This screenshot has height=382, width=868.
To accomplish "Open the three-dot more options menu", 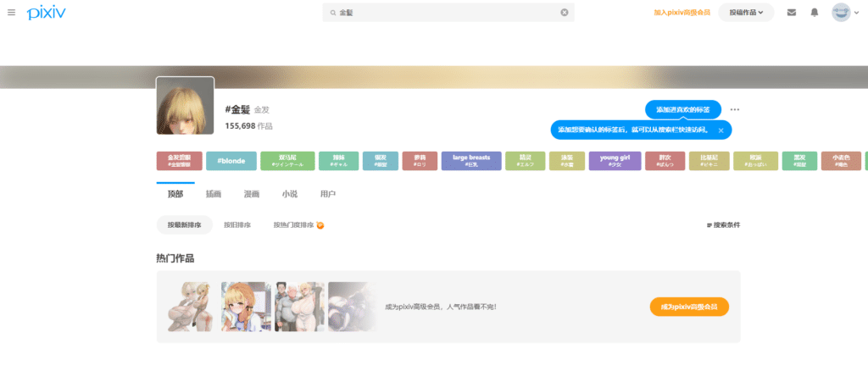I will 735,109.
